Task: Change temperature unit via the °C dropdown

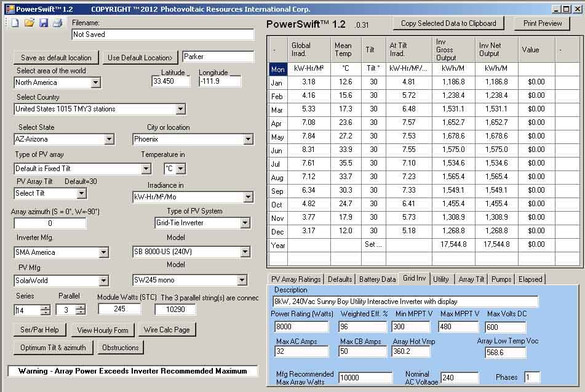Action: pos(181,169)
